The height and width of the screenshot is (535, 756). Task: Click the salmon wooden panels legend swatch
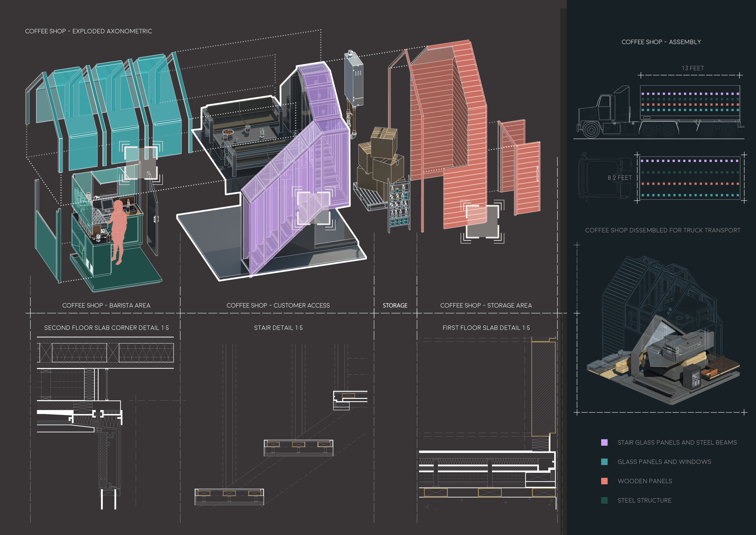[x=604, y=481]
